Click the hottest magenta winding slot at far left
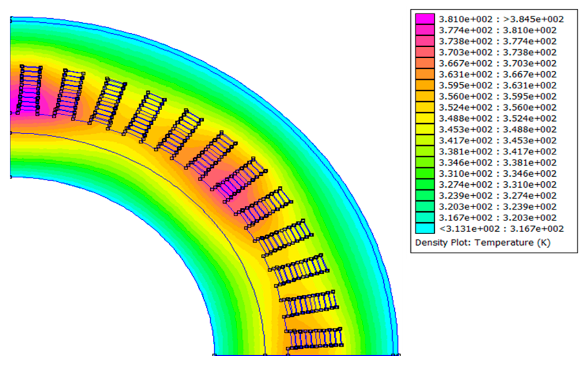This screenshot has width=588, height=365. coord(29,95)
